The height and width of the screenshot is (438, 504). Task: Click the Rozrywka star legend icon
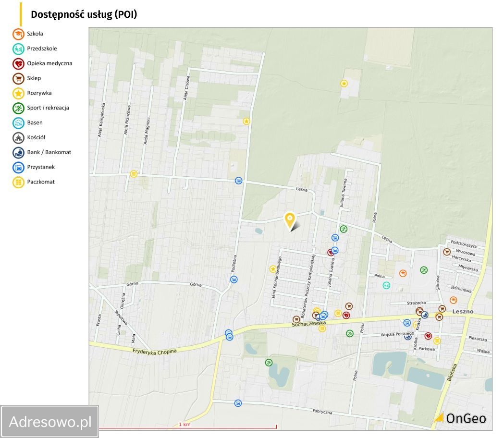(x=18, y=93)
